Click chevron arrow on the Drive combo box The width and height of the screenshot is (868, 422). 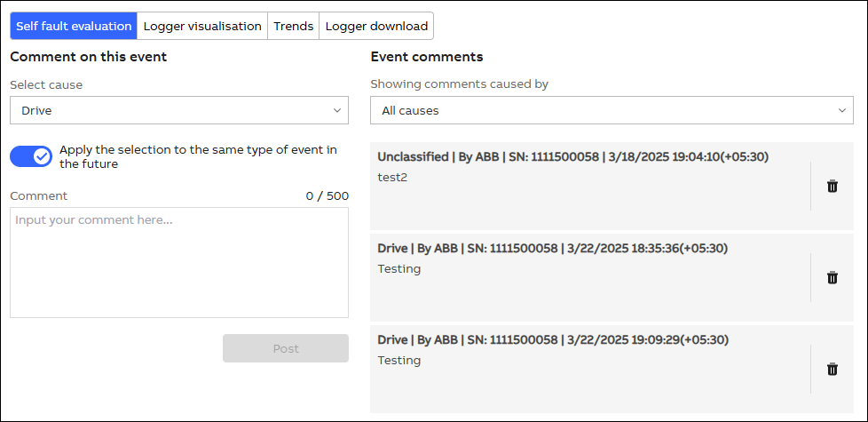(x=337, y=110)
